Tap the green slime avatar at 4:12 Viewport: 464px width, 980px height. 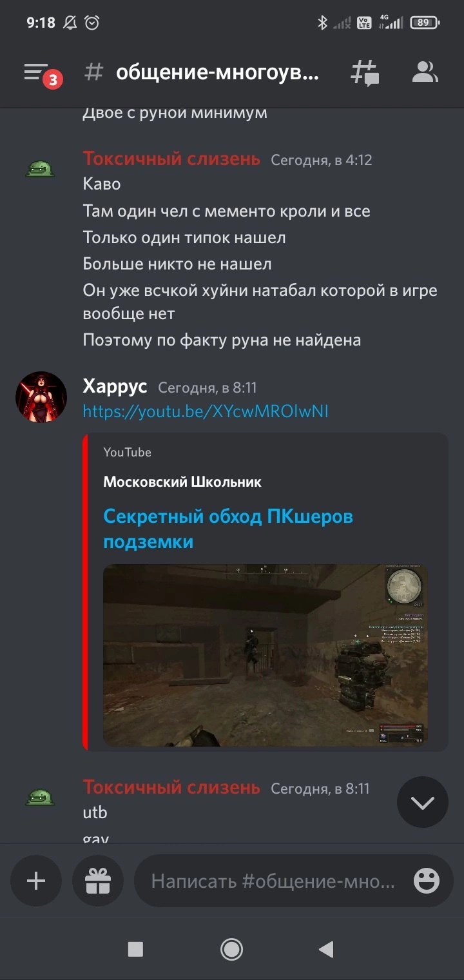[40, 170]
